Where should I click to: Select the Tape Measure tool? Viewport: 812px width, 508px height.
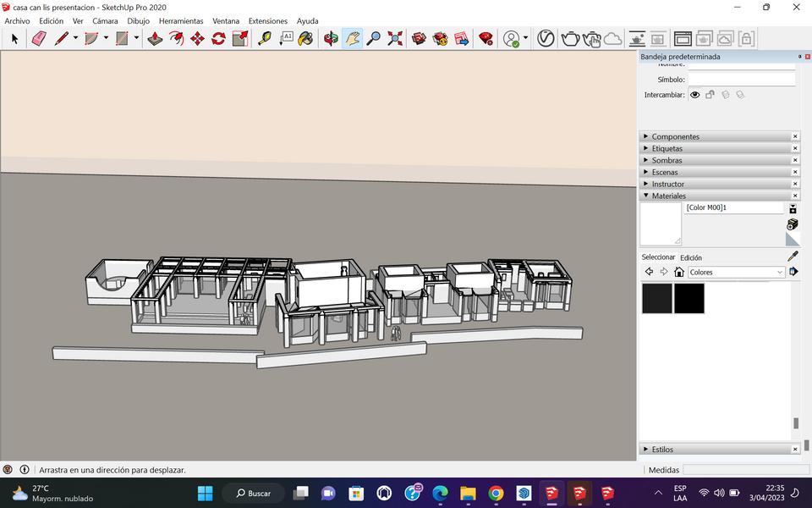(265, 38)
